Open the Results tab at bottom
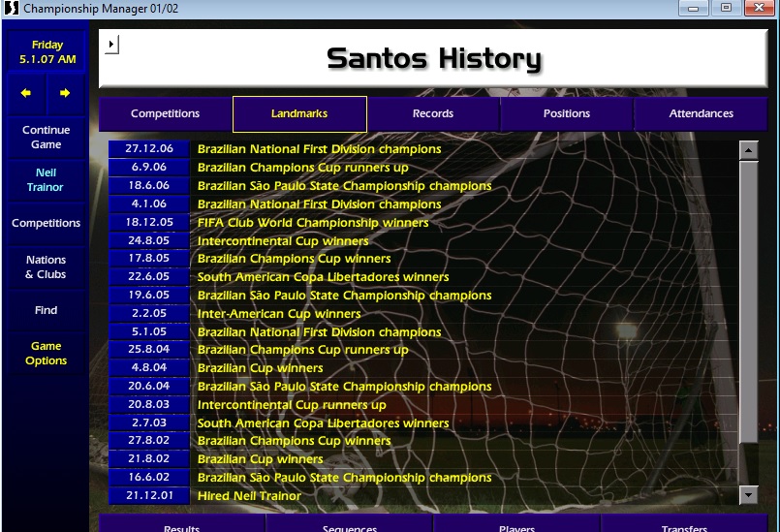780x532 pixels. 181,523
